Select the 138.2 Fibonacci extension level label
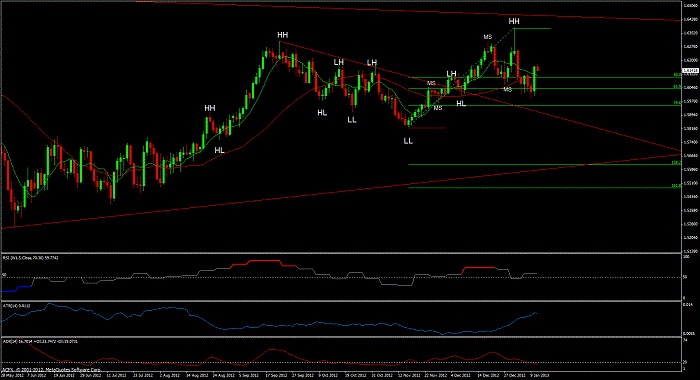Screen dimensions: 700x380 click(x=676, y=163)
